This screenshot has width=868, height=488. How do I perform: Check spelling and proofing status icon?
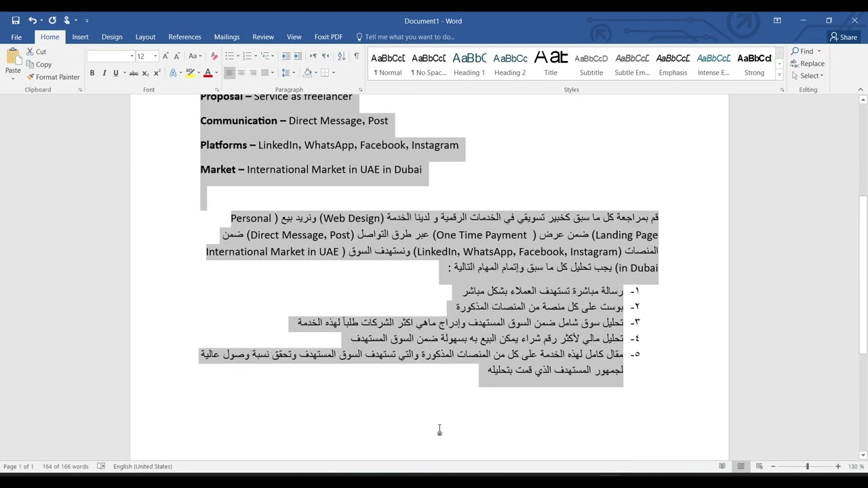pos(101,466)
